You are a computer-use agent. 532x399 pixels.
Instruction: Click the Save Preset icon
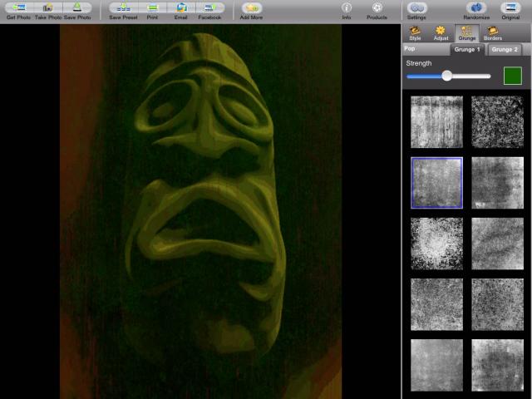point(123,7)
